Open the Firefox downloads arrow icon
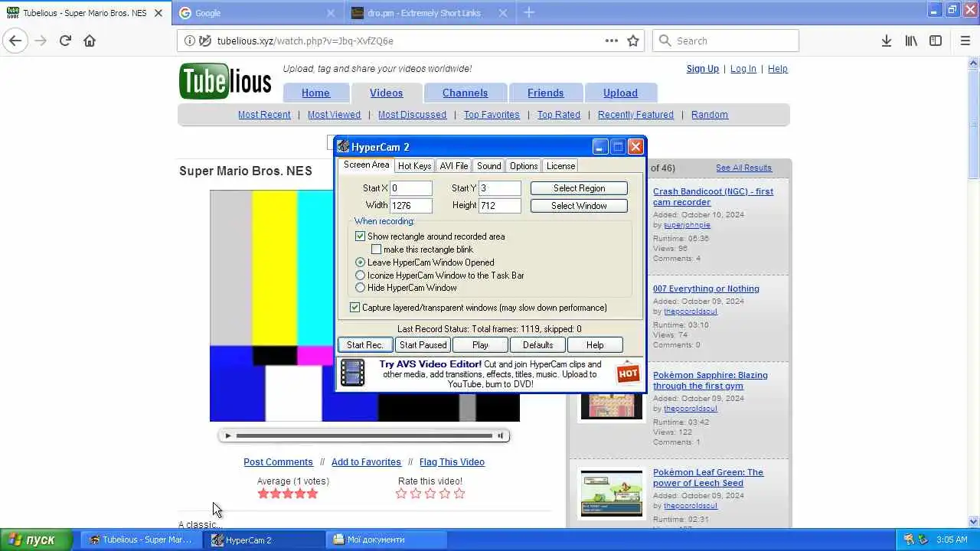Viewport: 980px width, 551px height. [887, 41]
